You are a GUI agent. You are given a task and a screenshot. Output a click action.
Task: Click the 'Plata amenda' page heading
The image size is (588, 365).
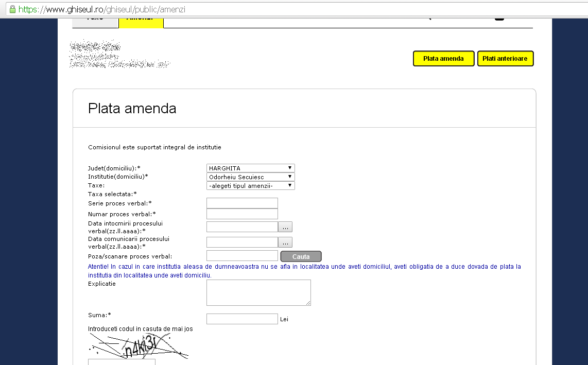(x=132, y=109)
